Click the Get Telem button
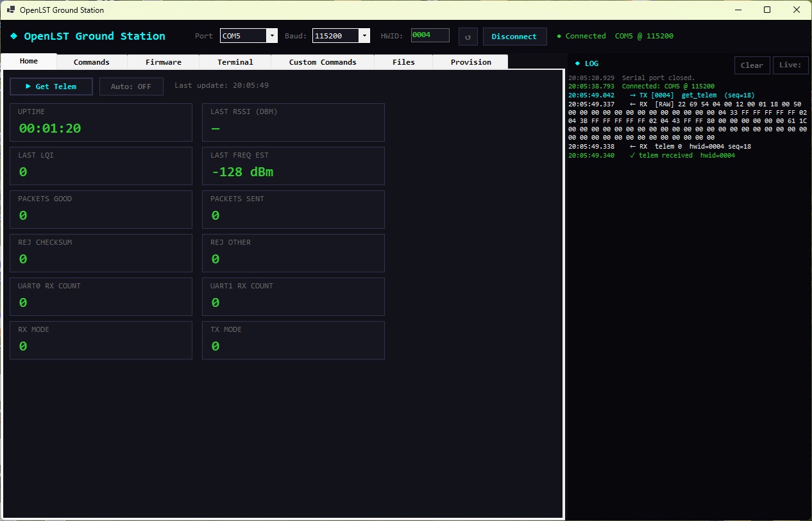 click(x=51, y=87)
